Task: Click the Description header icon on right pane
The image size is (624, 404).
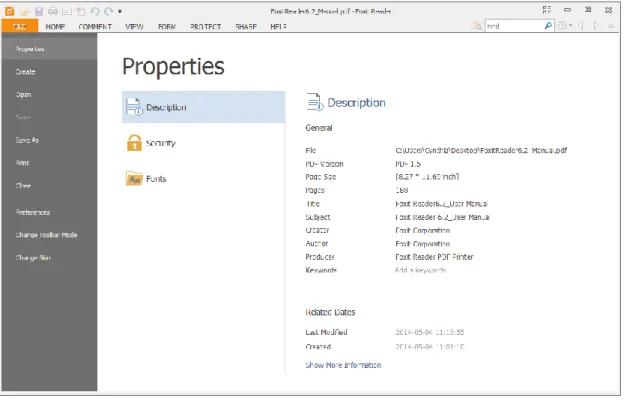Action: click(x=315, y=102)
